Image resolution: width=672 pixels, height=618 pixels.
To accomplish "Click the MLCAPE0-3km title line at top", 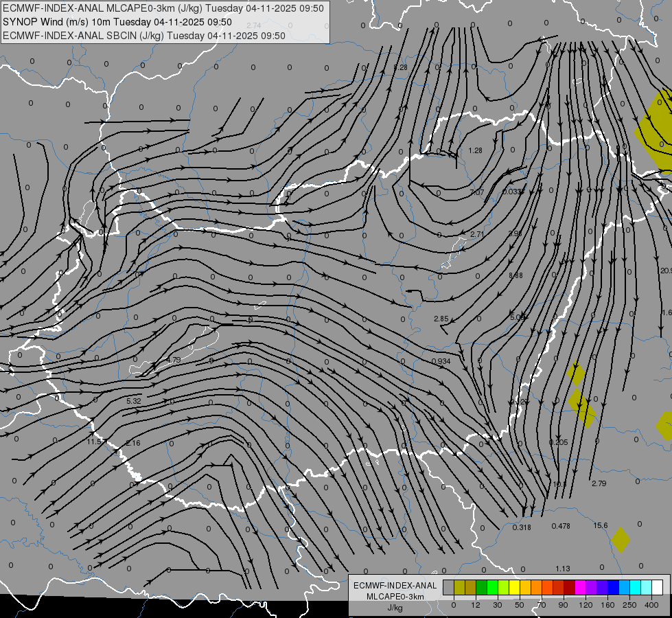I will (x=163, y=8).
